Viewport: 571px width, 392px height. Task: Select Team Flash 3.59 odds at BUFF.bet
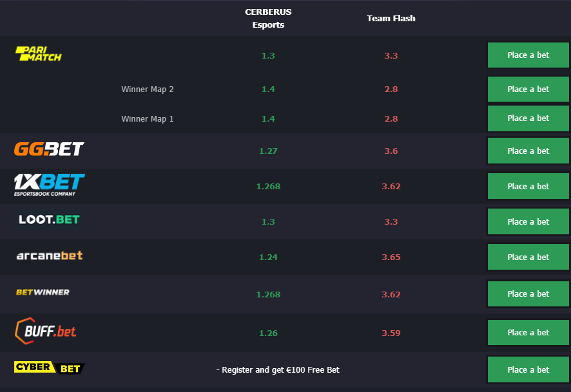coord(391,333)
